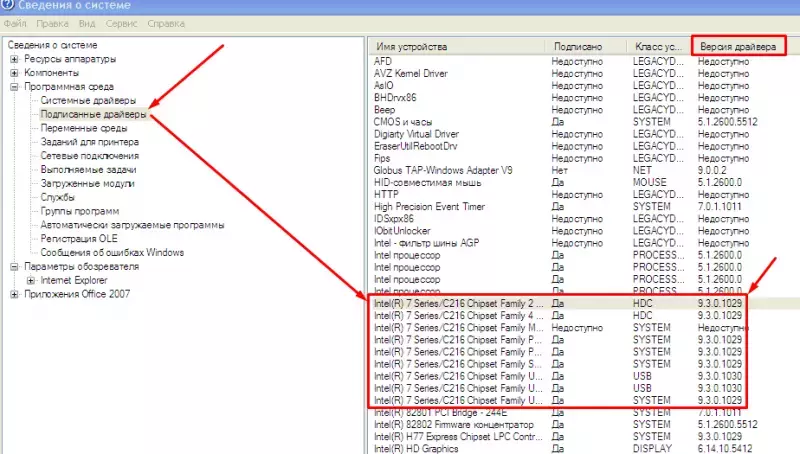Image resolution: width=800 pixels, height=454 pixels.
Task: Expand the Ресурсы аппаратуры node
Action: (x=14, y=59)
